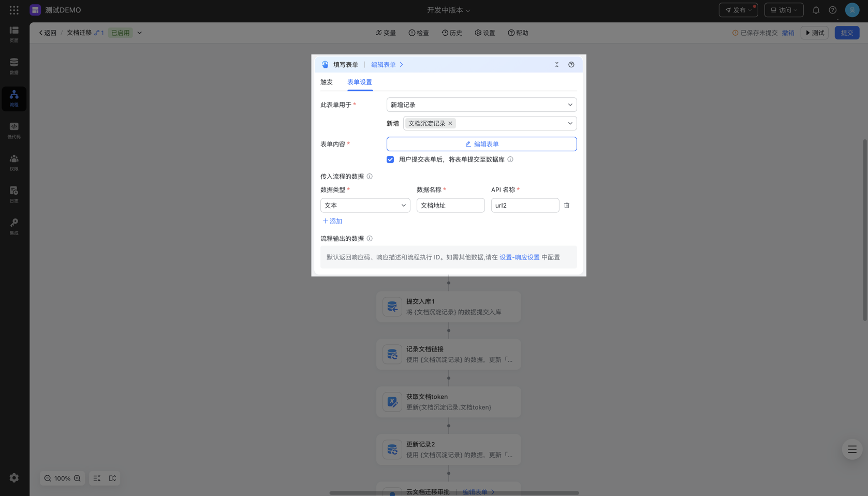Open the floating list menu button
The height and width of the screenshot is (496, 868).
pos(852,449)
